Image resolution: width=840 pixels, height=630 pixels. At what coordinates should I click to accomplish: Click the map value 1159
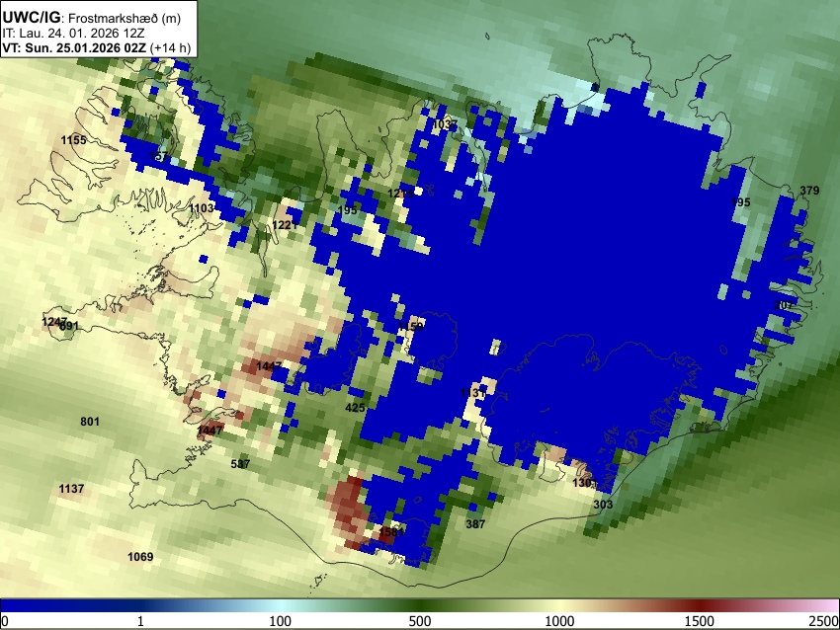(x=411, y=327)
